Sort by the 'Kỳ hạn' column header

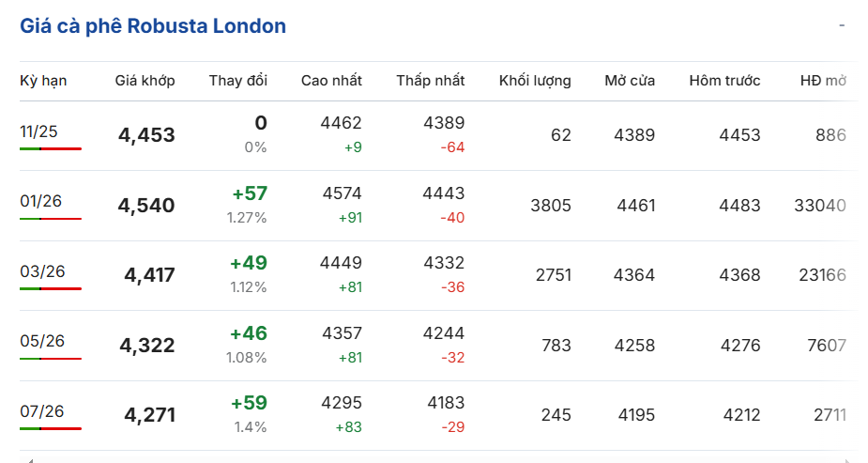click(x=43, y=81)
